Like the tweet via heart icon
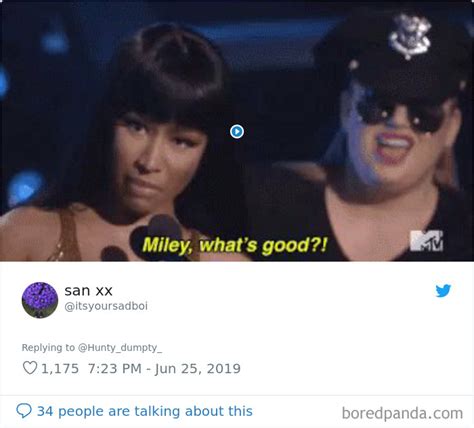The width and height of the screenshot is (474, 428). coord(30,368)
